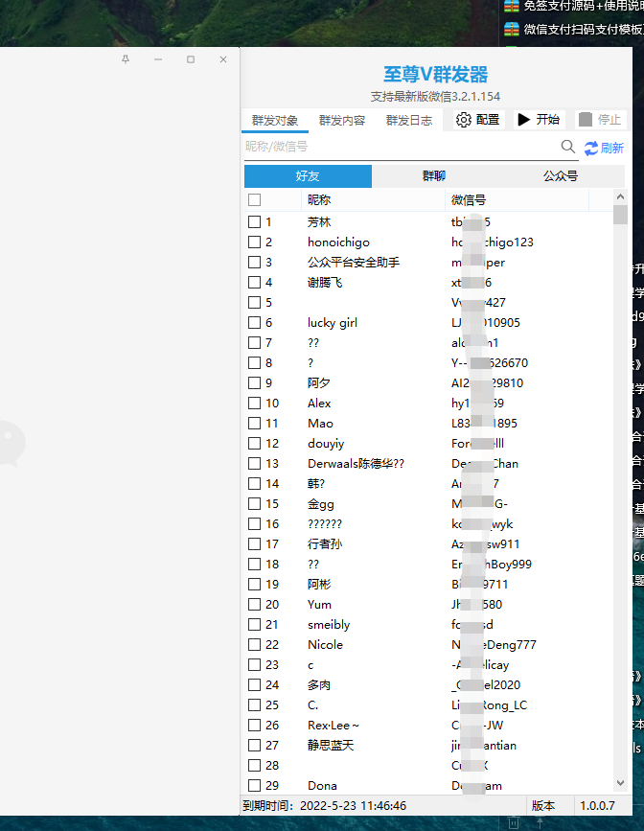Click nickname Yum in row 20
Screen dimensions: 644x831
[x=319, y=605]
